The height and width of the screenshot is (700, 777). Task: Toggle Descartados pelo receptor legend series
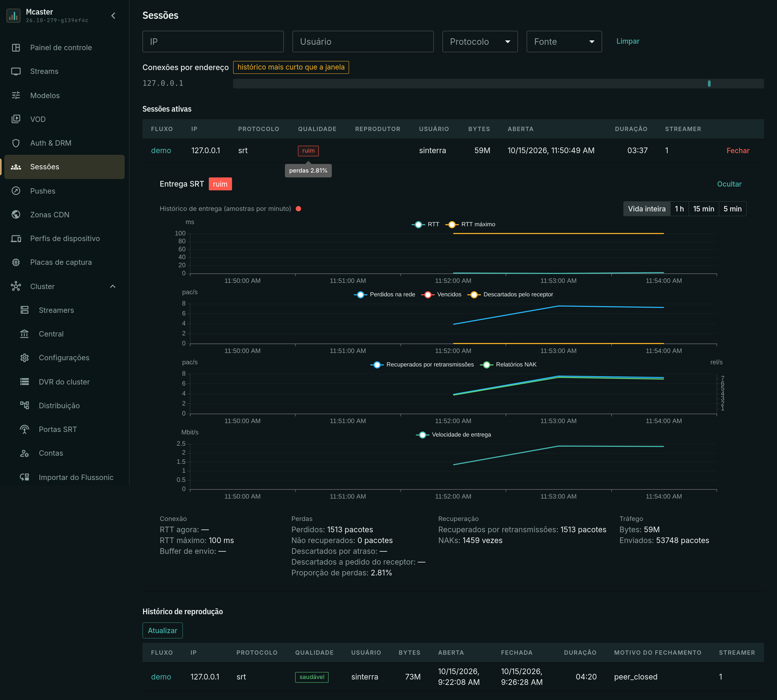click(510, 295)
